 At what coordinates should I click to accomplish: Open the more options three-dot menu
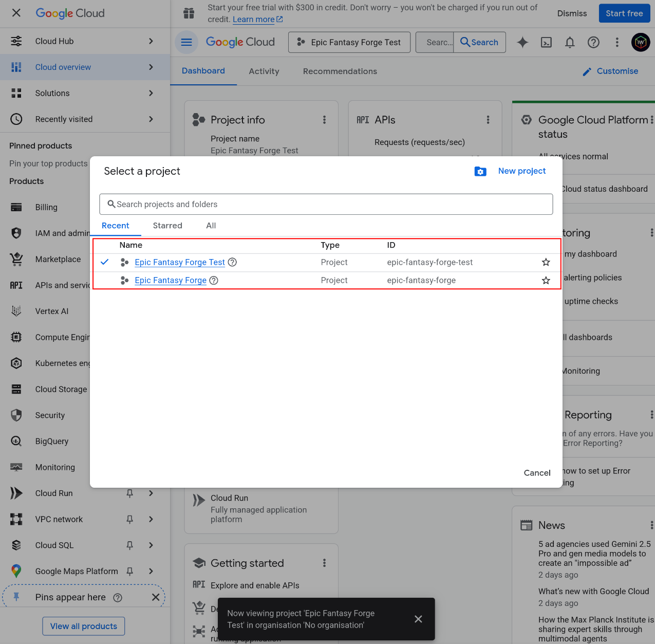(x=617, y=42)
